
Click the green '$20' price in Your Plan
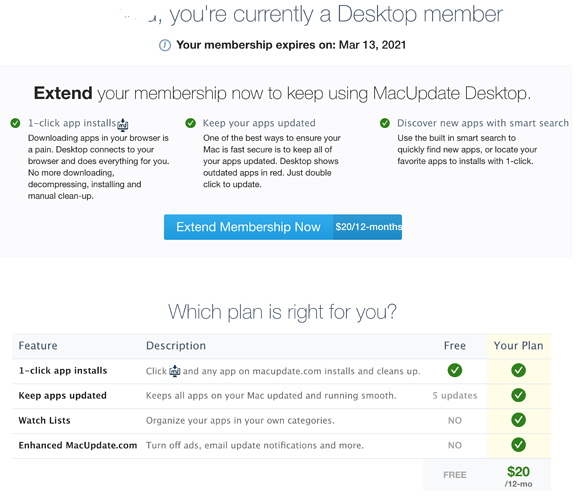point(518,472)
